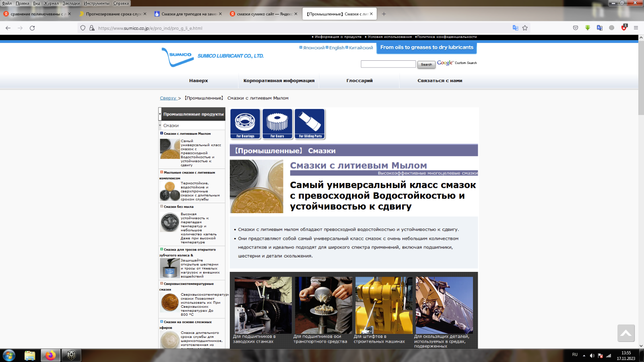Click Связаться с нами
This screenshot has width=644, height=362.
pyautogui.click(x=440, y=80)
